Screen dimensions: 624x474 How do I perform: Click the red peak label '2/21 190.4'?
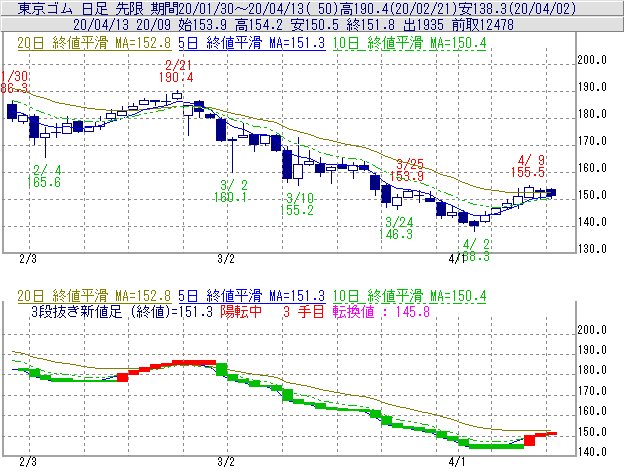click(x=176, y=71)
